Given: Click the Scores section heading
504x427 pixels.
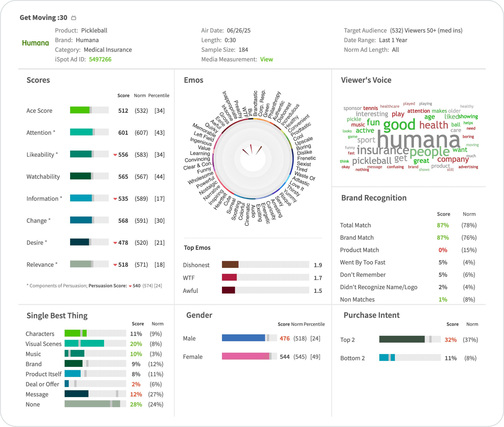Looking at the screenshot, I should coord(38,80).
